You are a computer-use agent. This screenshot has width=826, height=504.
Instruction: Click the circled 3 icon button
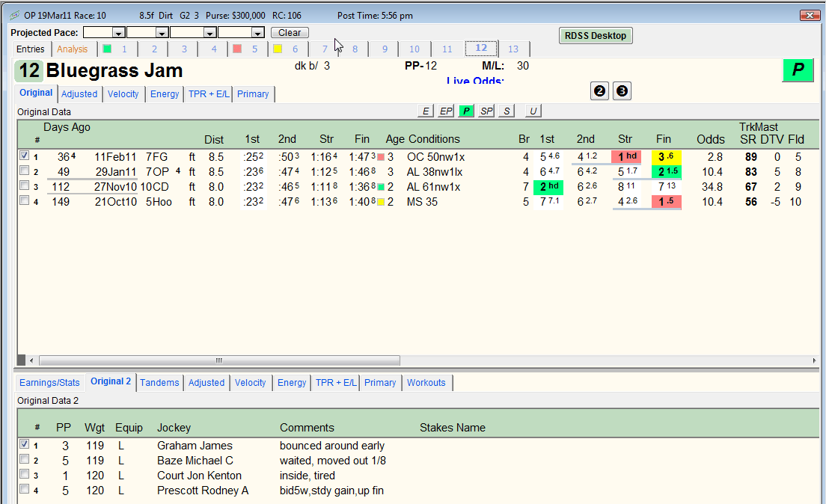[622, 91]
